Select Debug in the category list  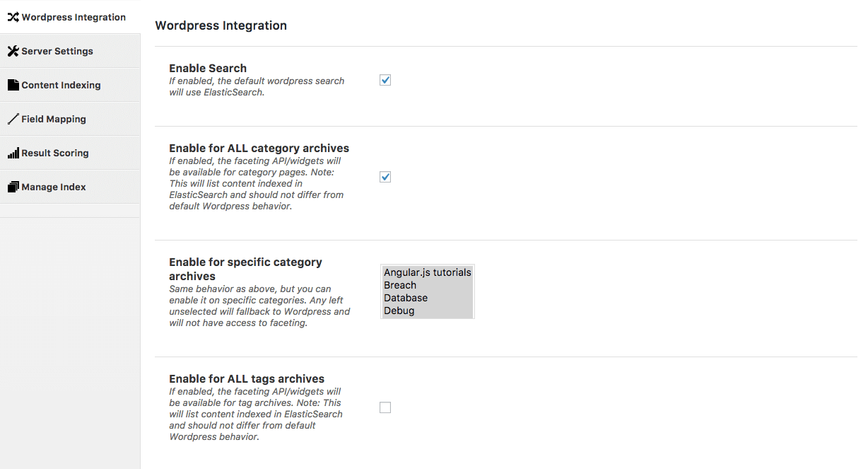(x=427, y=311)
